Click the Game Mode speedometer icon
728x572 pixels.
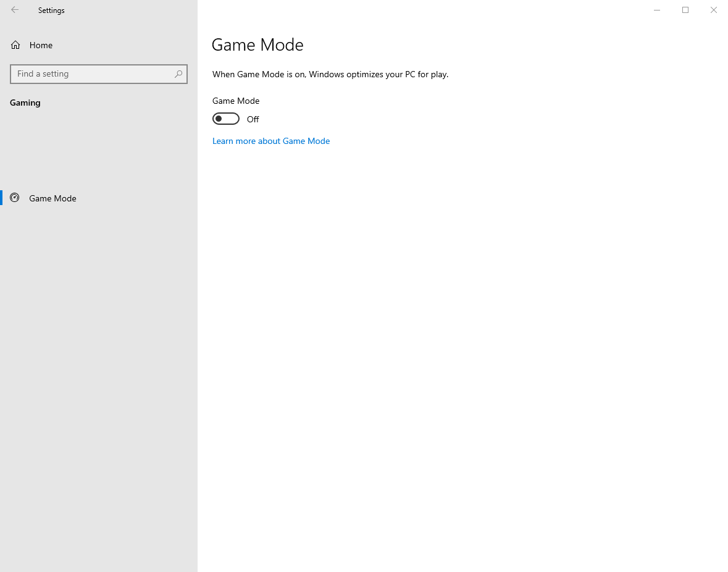[x=15, y=198]
